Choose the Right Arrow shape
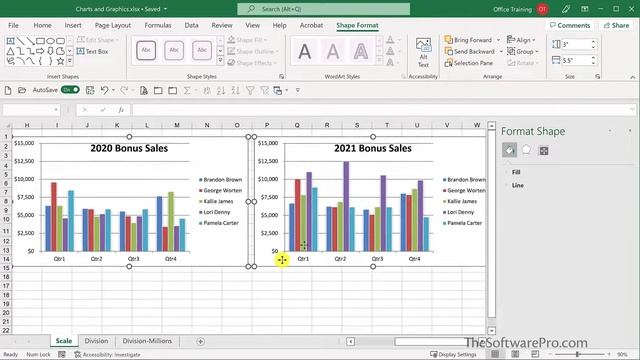Viewport: 640px width, 360px height. point(40,51)
